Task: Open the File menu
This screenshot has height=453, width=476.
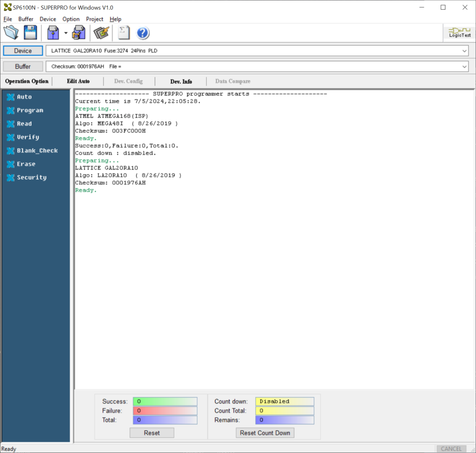Action: coord(7,19)
